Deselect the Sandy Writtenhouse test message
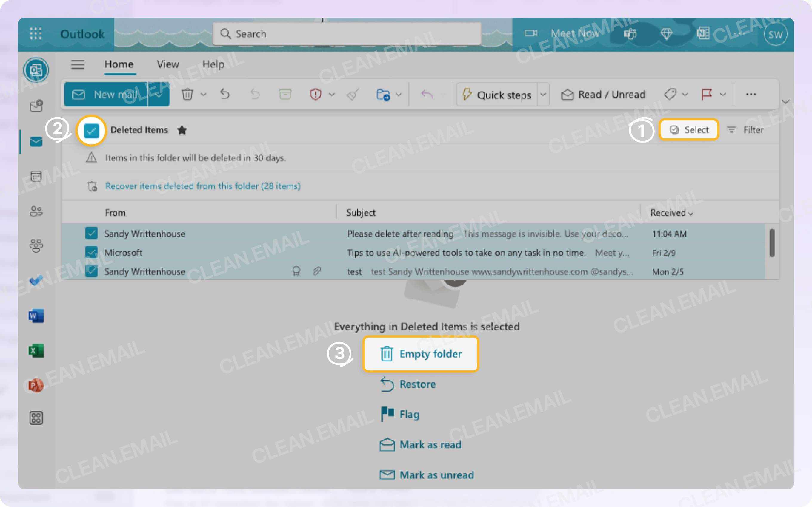The height and width of the screenshot is (507, 812). tap(92, 272)
